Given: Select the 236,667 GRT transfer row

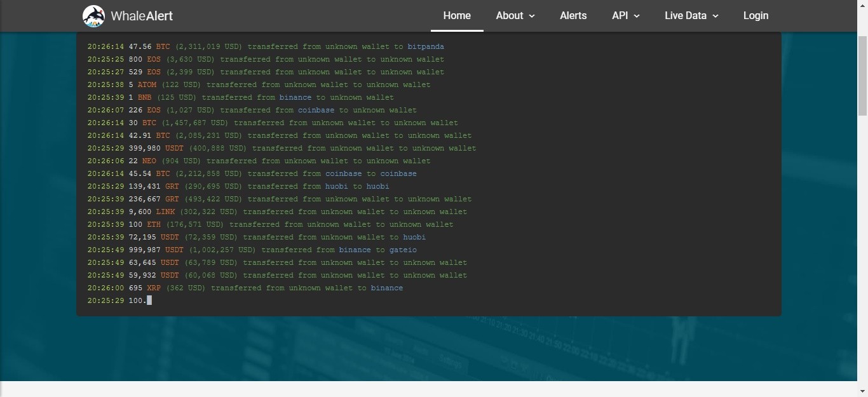Looking at the screenshot, I should click(x=280, y=199).
